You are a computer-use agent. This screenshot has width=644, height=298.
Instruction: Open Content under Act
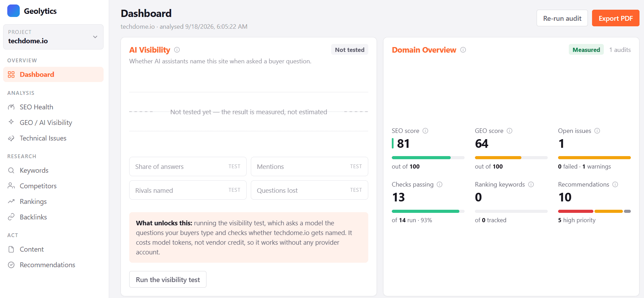pyautogui.click(x=53, y=249)
